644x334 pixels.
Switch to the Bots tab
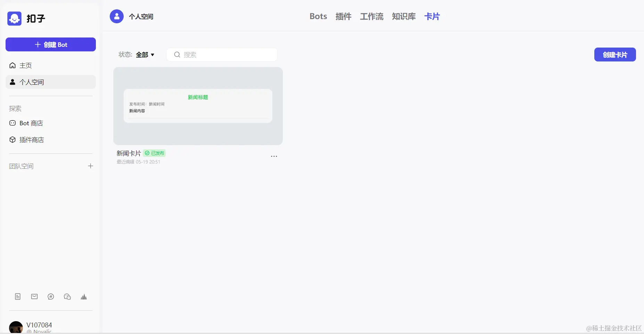point(318,16)
